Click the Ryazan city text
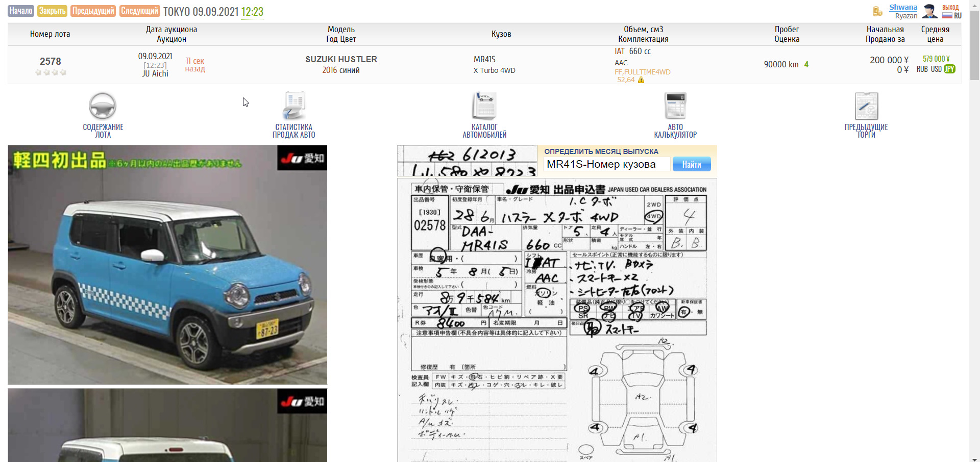This screenshot has width=980, height=462. (x=906, y=16)
